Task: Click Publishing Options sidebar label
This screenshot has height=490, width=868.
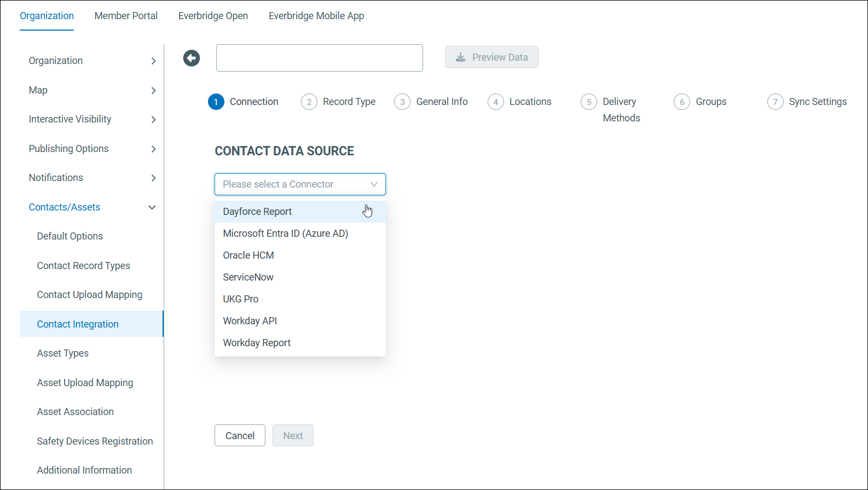Action: 69,149
